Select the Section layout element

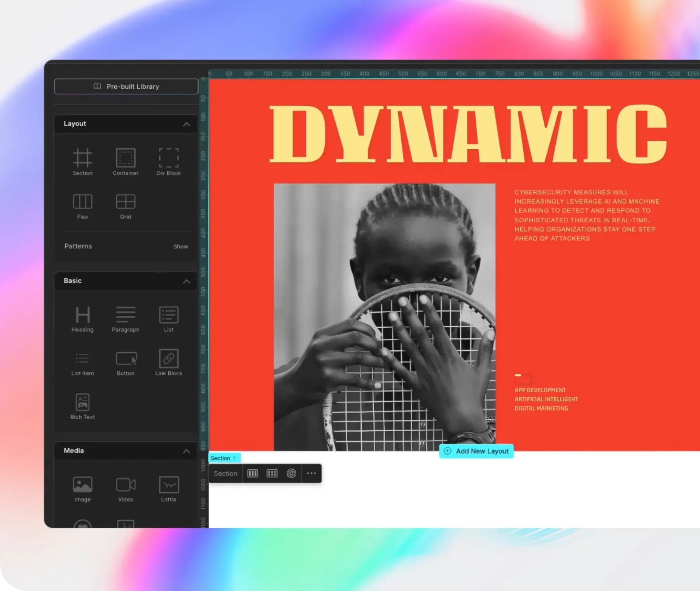point(82,162)
